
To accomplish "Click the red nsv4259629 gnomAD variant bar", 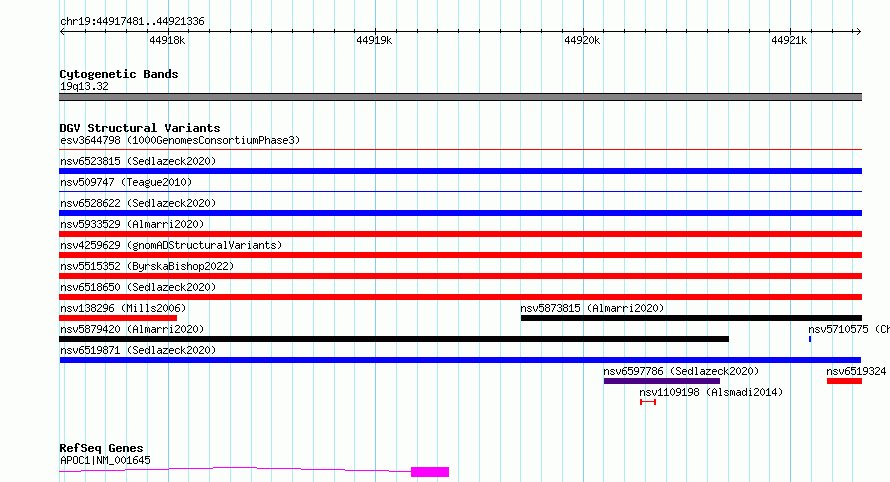I will [460, 255].
